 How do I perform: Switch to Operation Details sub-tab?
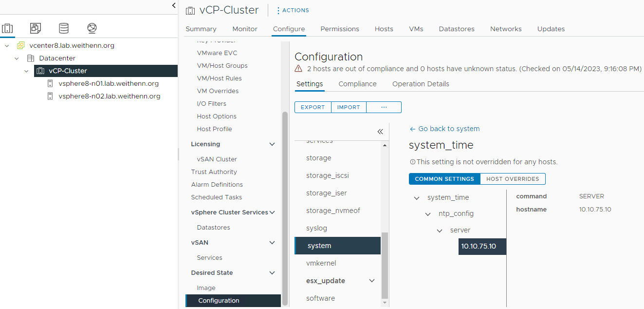[421, 84]
